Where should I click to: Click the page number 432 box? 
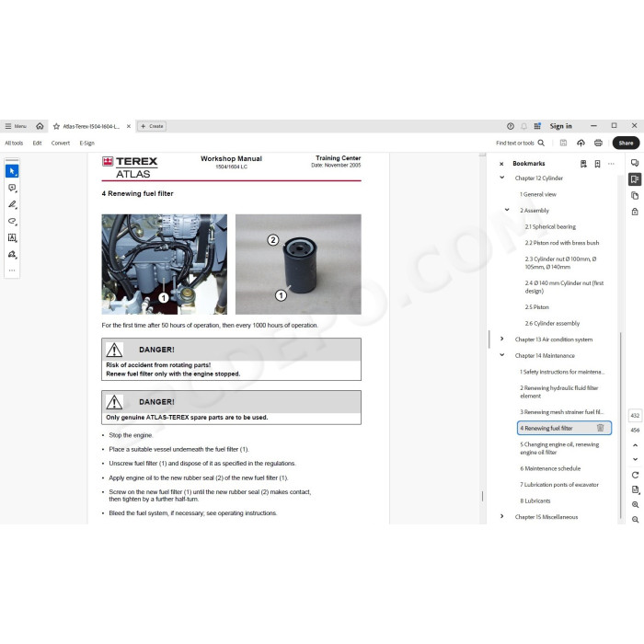635,415
